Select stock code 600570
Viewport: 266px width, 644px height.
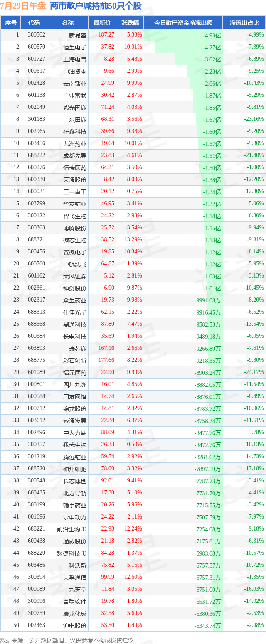coord(36,47)
